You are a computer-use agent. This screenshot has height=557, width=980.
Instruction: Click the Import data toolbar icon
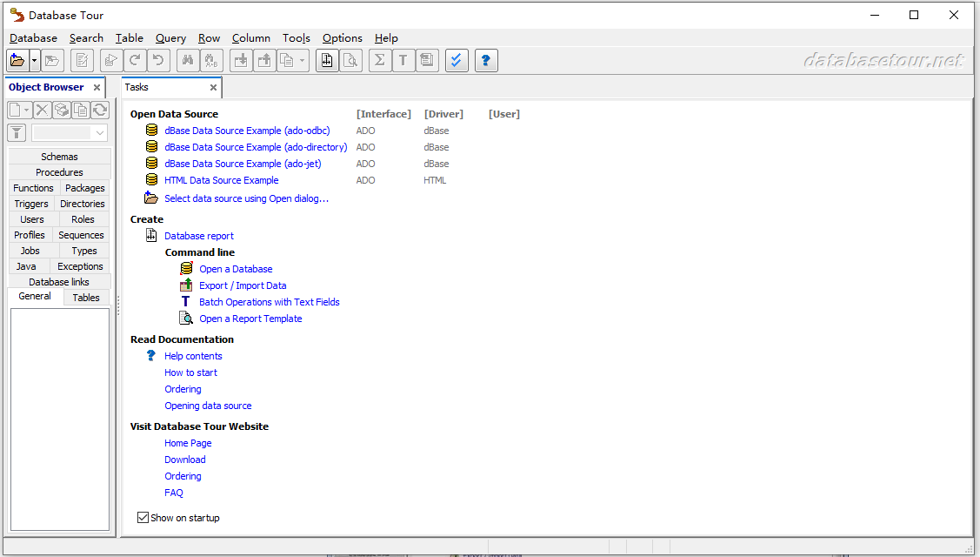tap(241, 61)
